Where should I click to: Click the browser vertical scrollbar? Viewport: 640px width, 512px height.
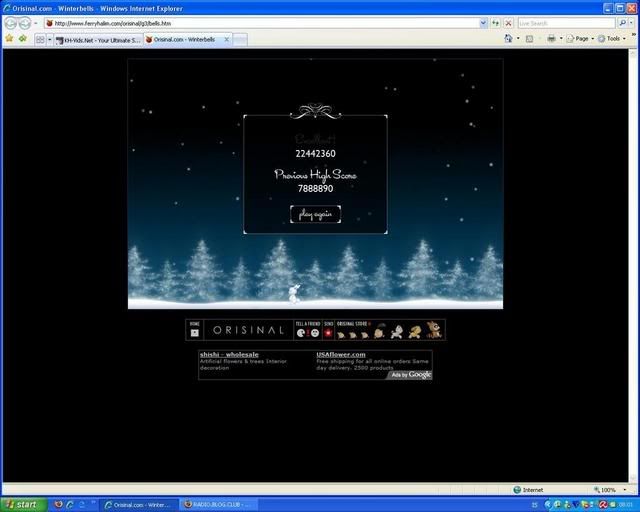tap(632, 265)
